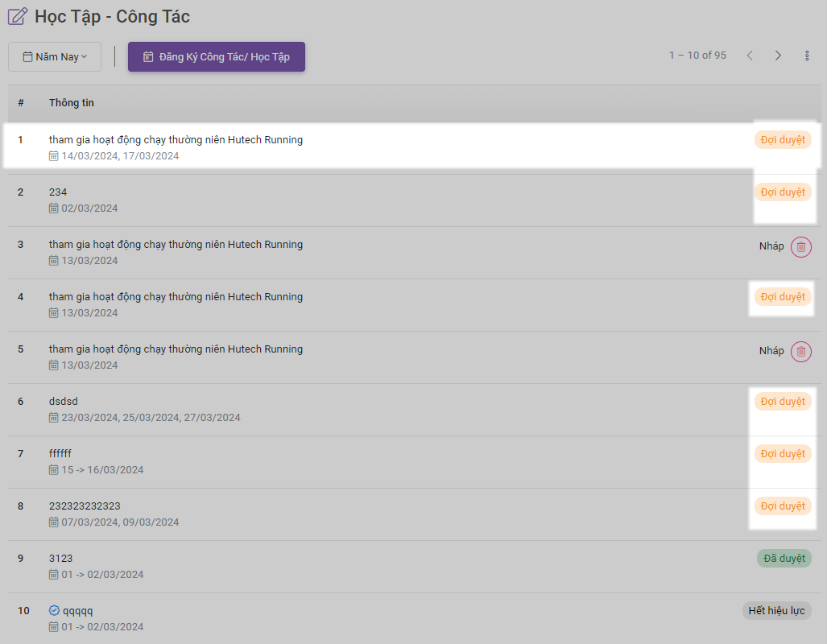Click the Đợi duyệt badge on row 4
Viewport: 827px width, 644px height.
tap(783, 297)
